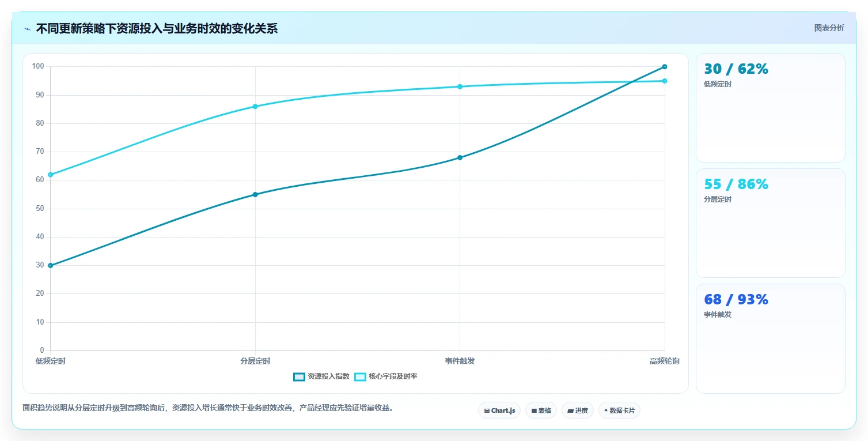
Task: Click the 分层定时 x-axis label
Action: tap(255, 361)
